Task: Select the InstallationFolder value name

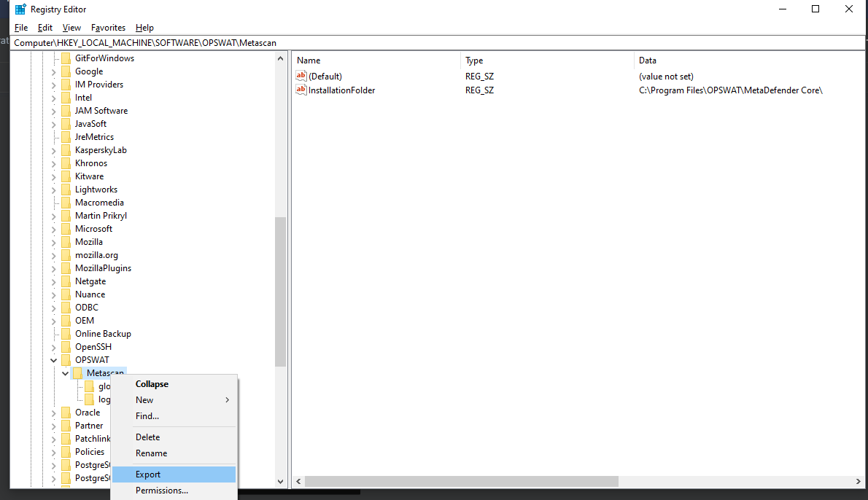Action: click(341, 90)
